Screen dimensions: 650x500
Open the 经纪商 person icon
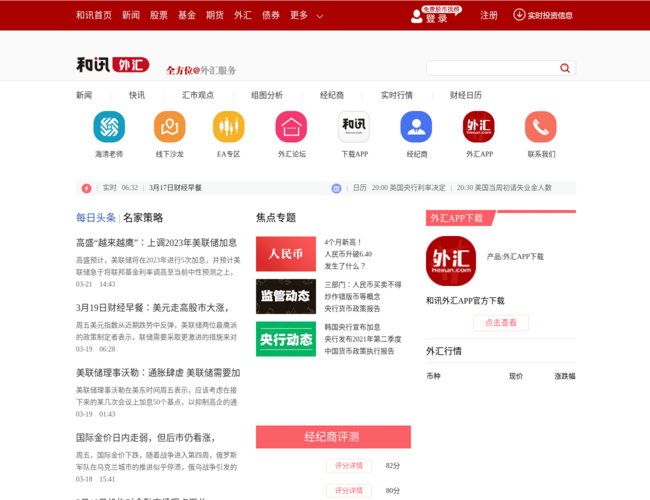click(x=416, y=126)
